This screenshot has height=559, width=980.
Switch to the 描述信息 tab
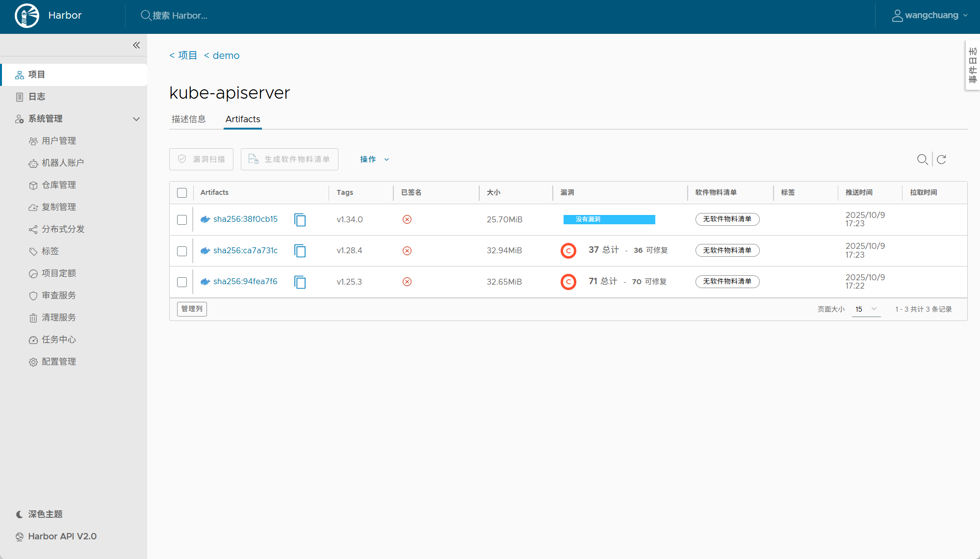coord(189,119)
